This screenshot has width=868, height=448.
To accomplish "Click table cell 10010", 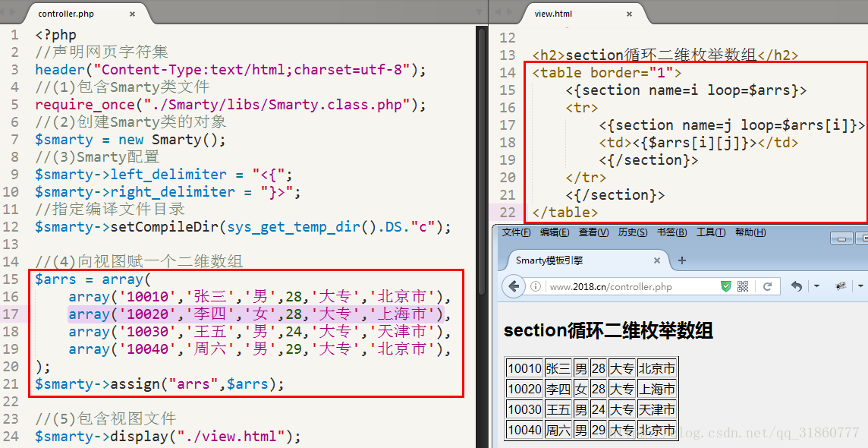I will [x=525, y=368].
